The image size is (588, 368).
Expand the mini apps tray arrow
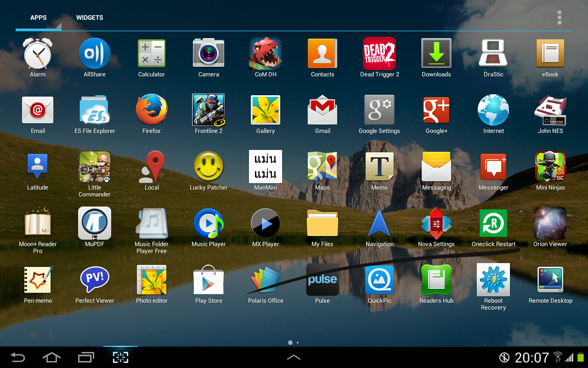(x=294, y=357)
